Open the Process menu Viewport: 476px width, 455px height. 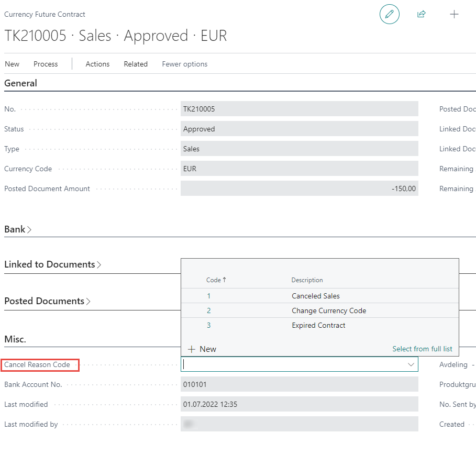[46, 64]
